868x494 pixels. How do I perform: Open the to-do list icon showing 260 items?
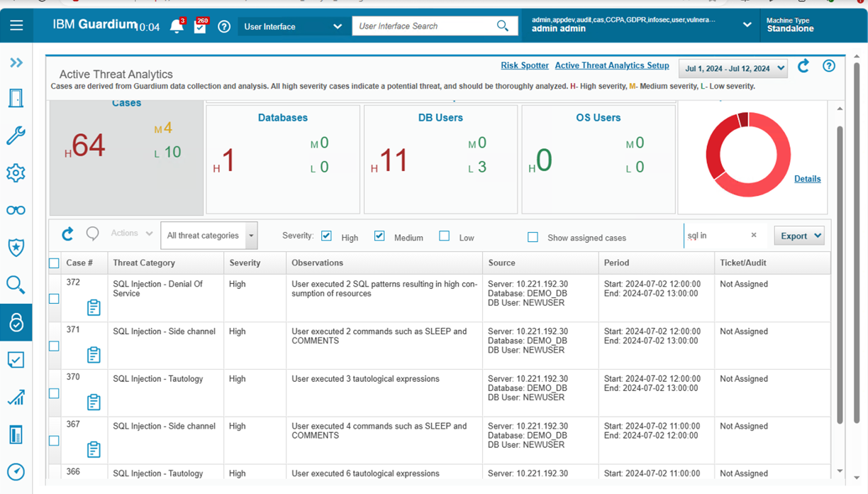[x=201, y=26]
